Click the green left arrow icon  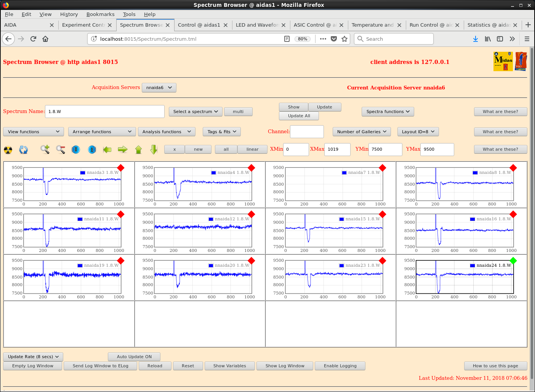107,150
